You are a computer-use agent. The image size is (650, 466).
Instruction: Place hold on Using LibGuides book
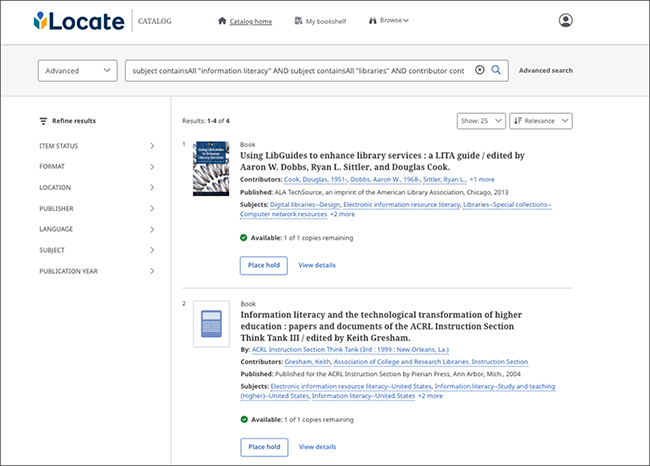264,265
